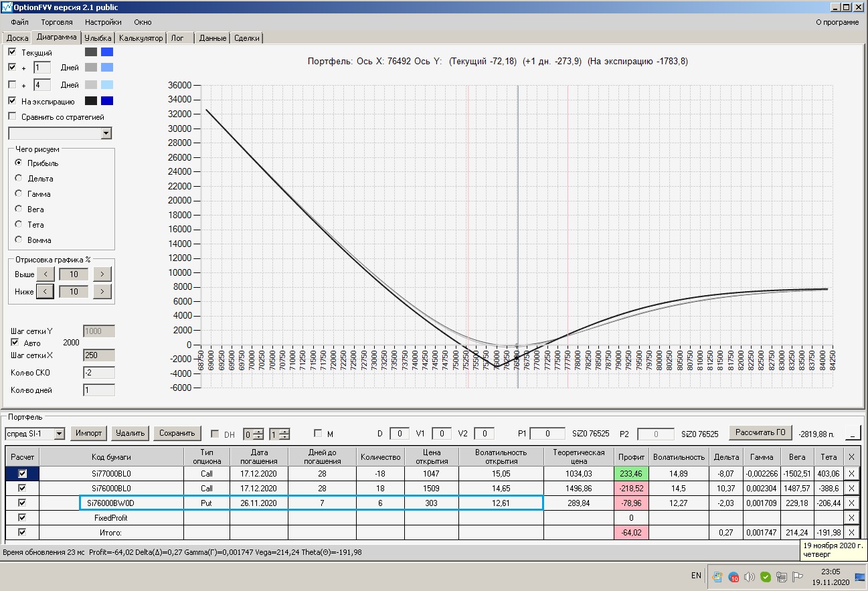Viewport: 868px width, 591px height.
Task: Click the stepper arrows of the 0 field beside DH
Action: [259, 434]
